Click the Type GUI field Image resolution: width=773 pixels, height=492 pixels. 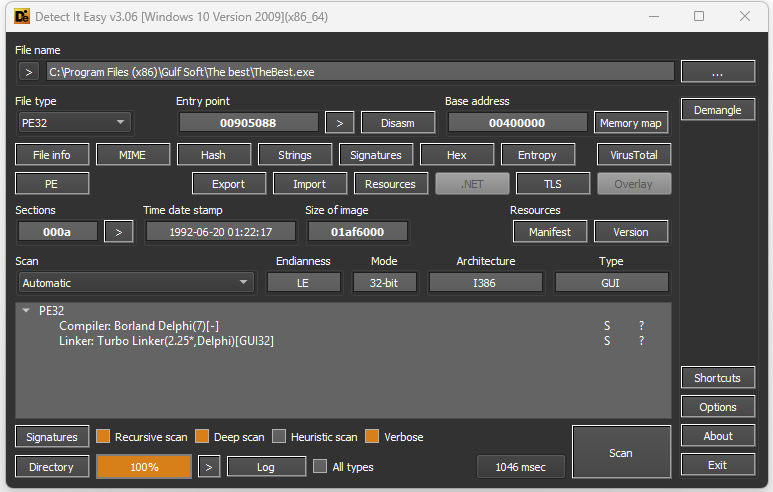pos(611,283)
